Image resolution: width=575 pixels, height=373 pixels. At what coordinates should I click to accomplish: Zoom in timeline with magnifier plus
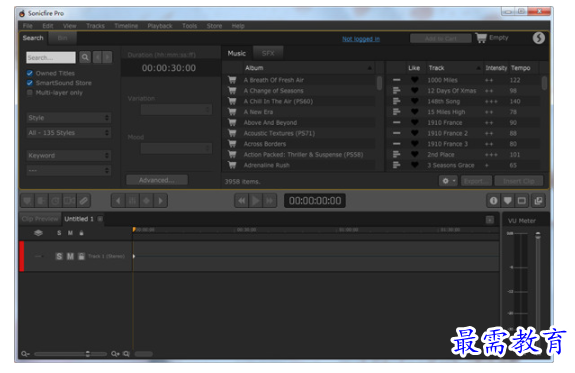click(115, 354)
